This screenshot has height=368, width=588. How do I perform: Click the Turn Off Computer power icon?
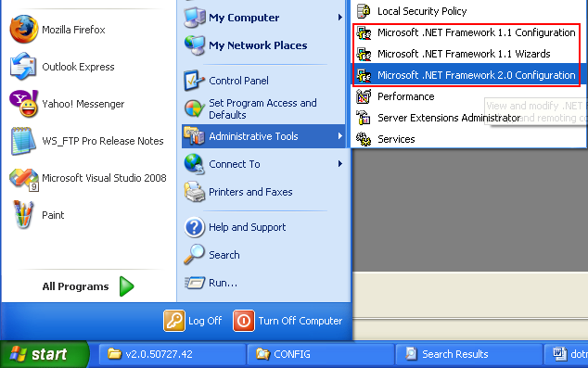point(244,321)
